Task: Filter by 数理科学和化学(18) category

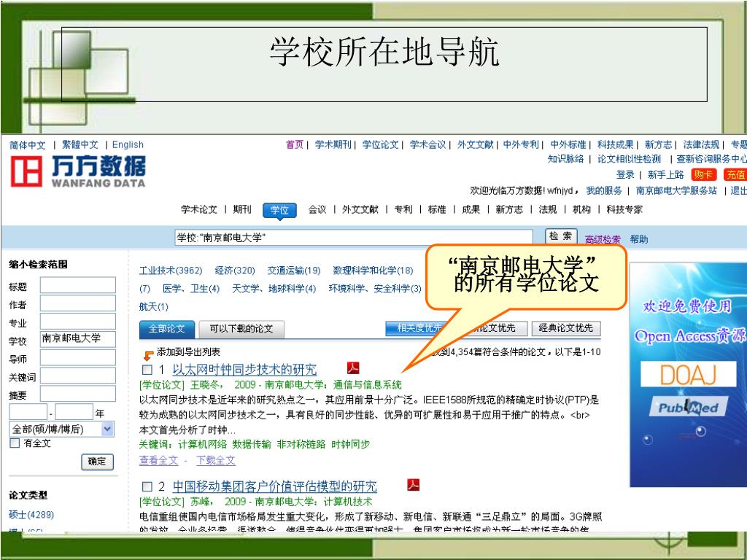Action: [373, 271]
